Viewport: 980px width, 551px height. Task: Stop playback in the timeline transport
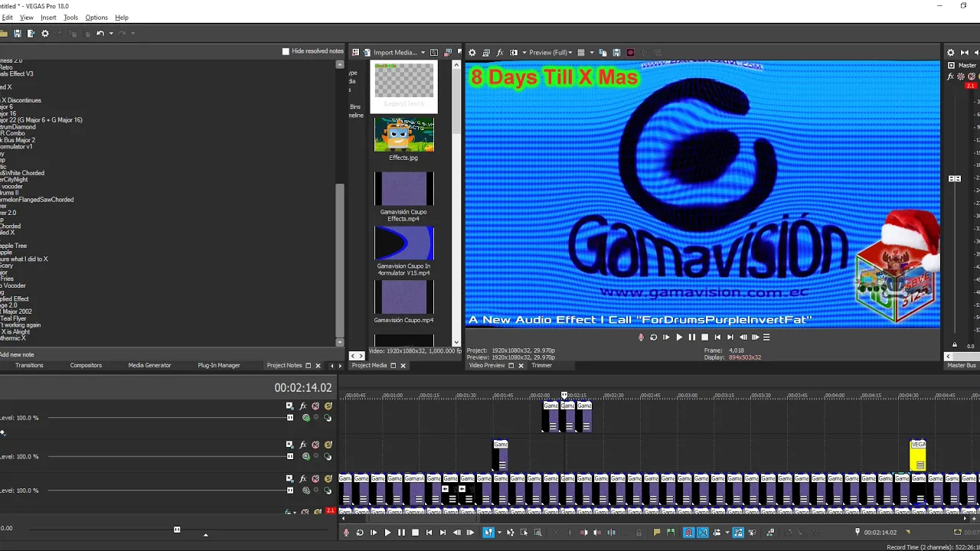coord(415,533)
